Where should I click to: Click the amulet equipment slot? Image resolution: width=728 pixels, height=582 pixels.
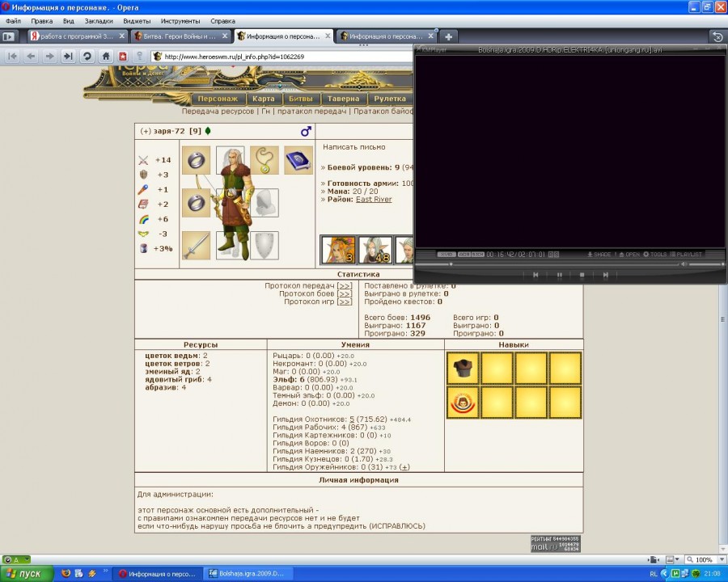(x=265, y=160)
